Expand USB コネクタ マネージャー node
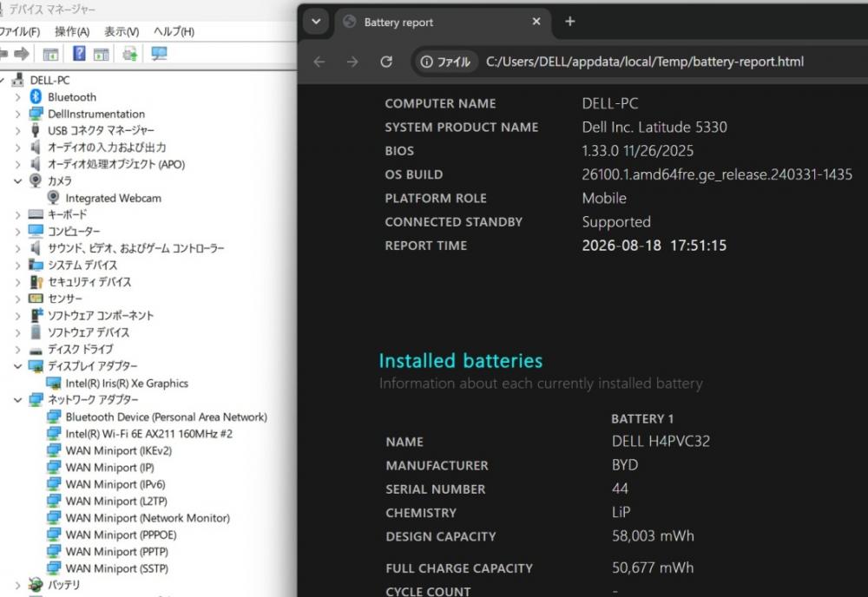Image resolution: width=868 pixels, height=597 pixels. (x=17, y=131)
